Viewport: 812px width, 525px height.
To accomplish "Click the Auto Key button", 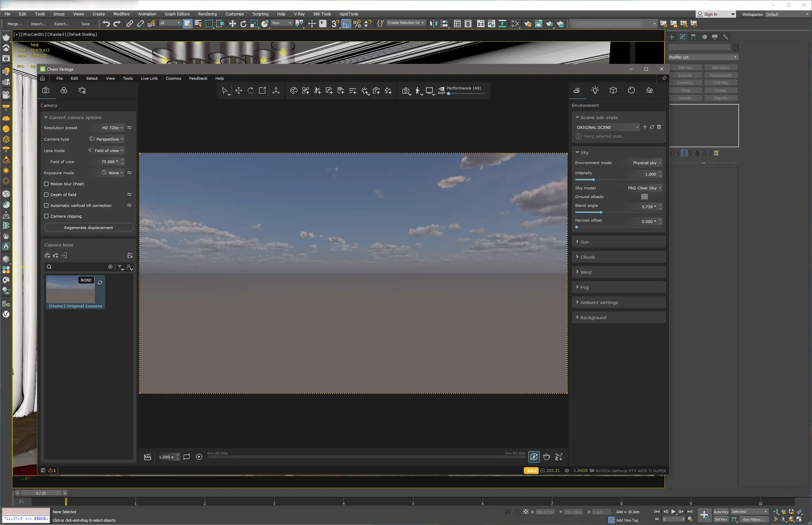I will click(720, 512).
